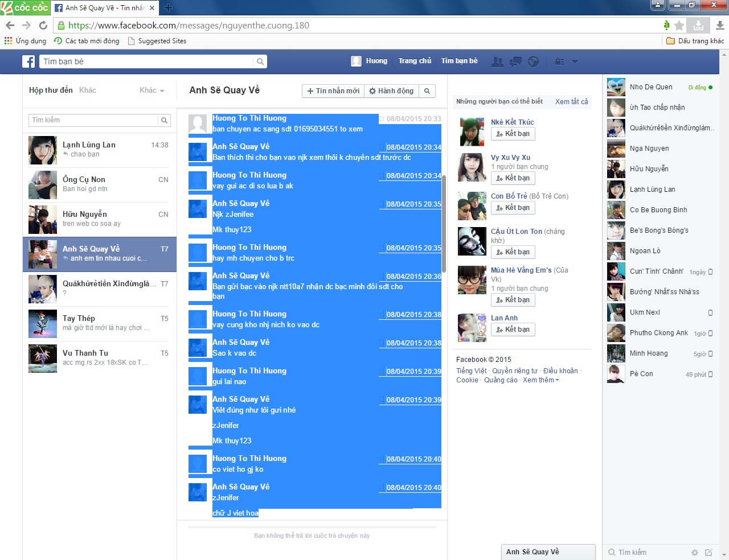Image resolution: width=729 pixels, height=560 pixels.
Task: Open chat with Nga Nguyen
Action: coord(660,149)
